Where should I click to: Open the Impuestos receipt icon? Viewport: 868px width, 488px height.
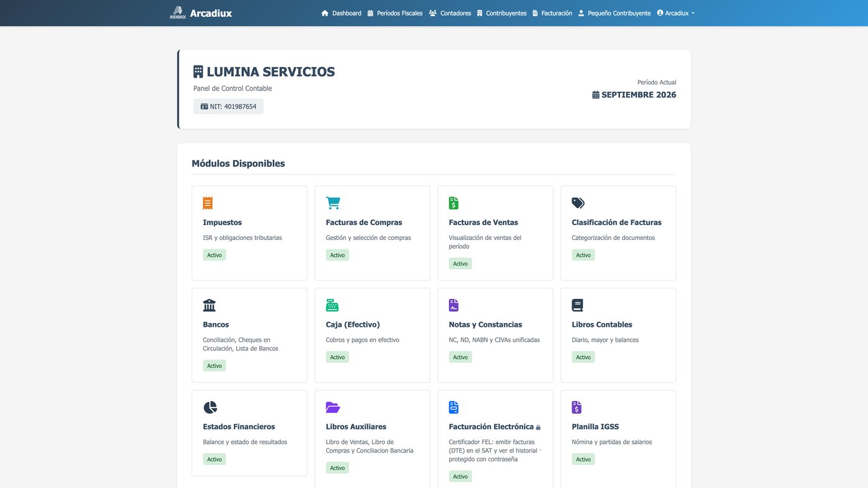tap(208, 203)
